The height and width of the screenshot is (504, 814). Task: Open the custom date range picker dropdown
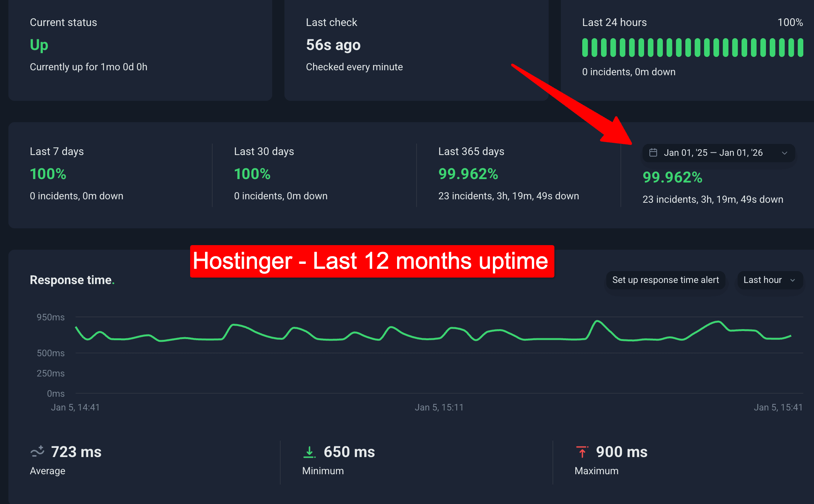(x=718, y=153)
